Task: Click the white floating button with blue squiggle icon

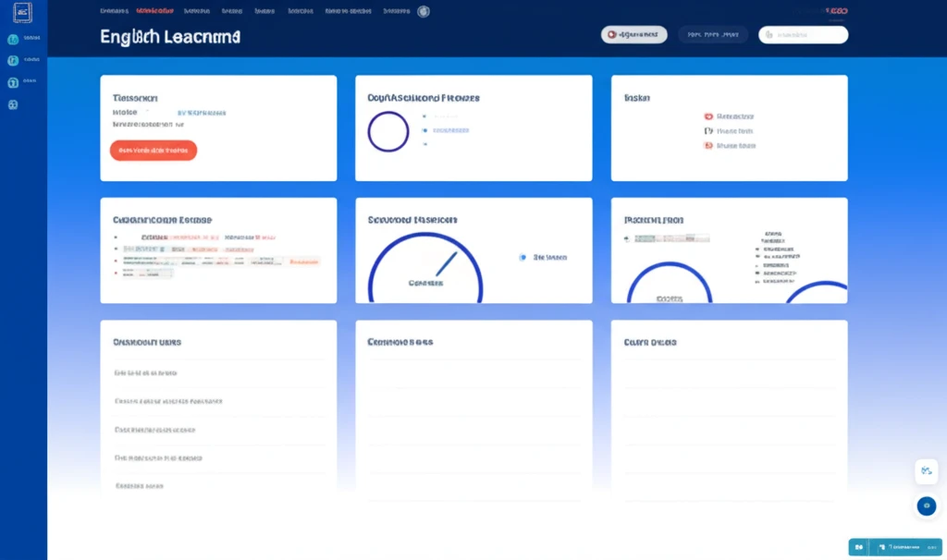Action: coord(927,471)
